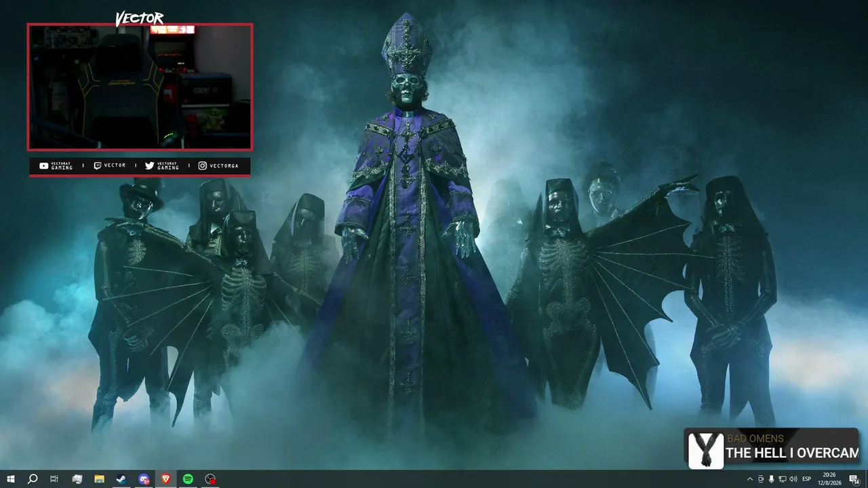This screenshot has height=488, width=868.
Task: Click the 'VECTOR' logo above the webcam
Action: point(139,18)
